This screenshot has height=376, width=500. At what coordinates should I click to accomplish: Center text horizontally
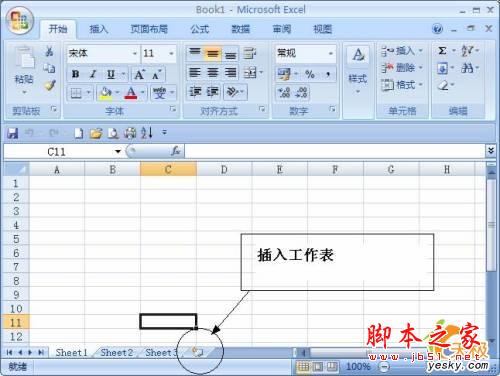pyautogui.click(x=213, y=72)
